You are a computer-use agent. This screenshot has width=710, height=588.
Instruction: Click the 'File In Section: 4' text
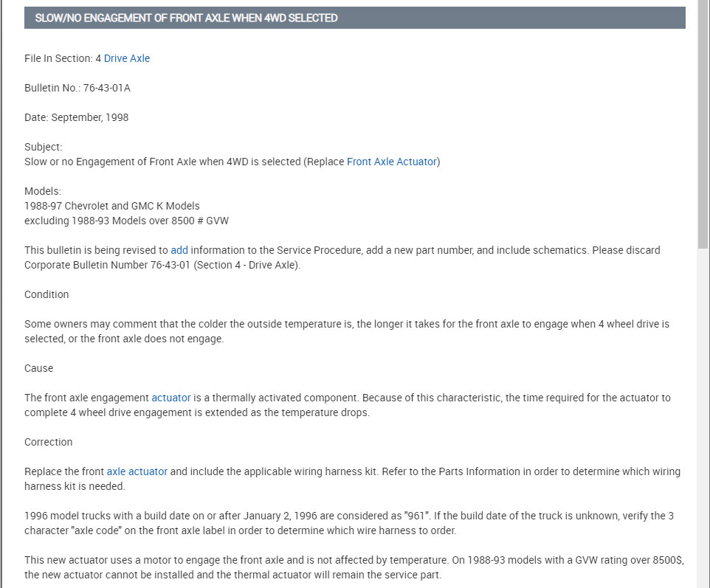click(x=63, y=58)
